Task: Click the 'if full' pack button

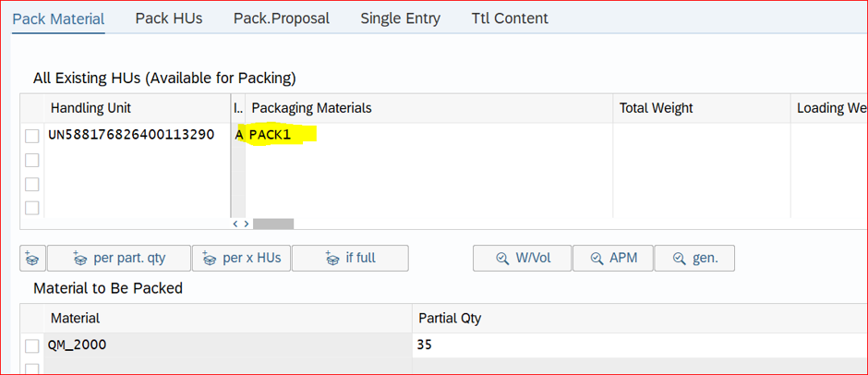Action: pos(350,259)
